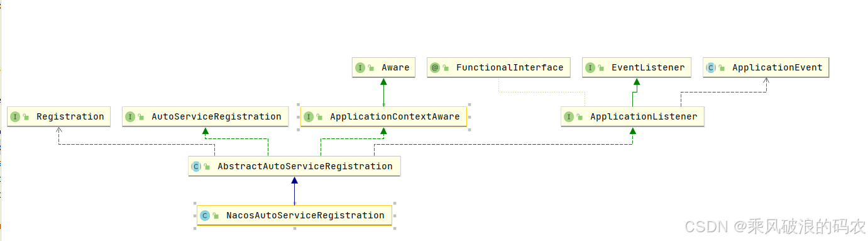Select the ApplicationListener node label

coord(644,117)
